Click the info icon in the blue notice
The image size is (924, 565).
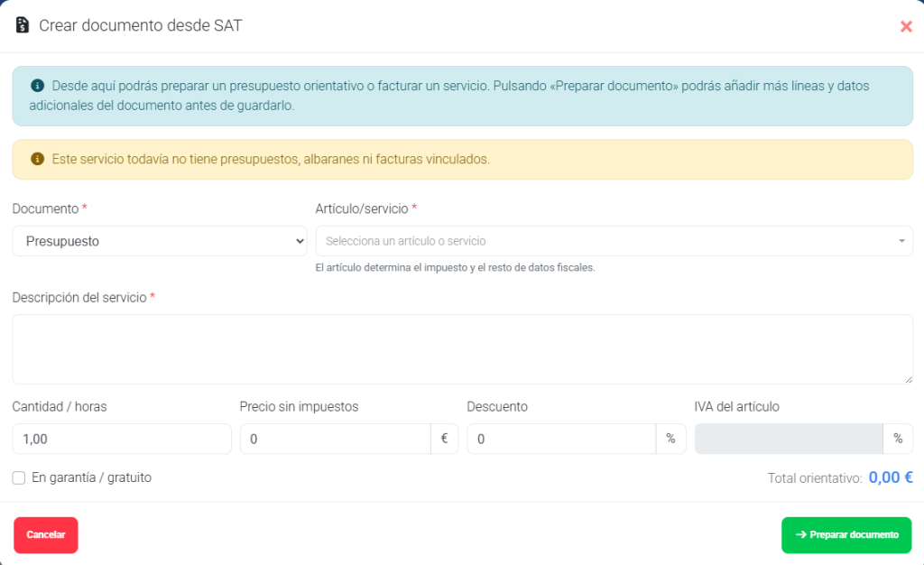[x=37, y=86]
